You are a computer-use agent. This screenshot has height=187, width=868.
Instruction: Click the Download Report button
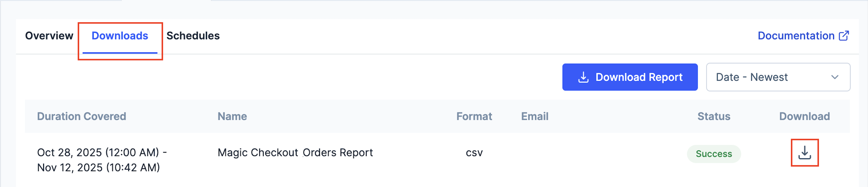point(630,77)
